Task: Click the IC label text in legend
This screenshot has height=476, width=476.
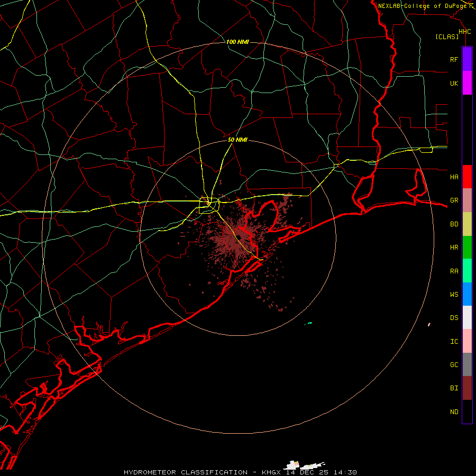Action: click(454, 342)
